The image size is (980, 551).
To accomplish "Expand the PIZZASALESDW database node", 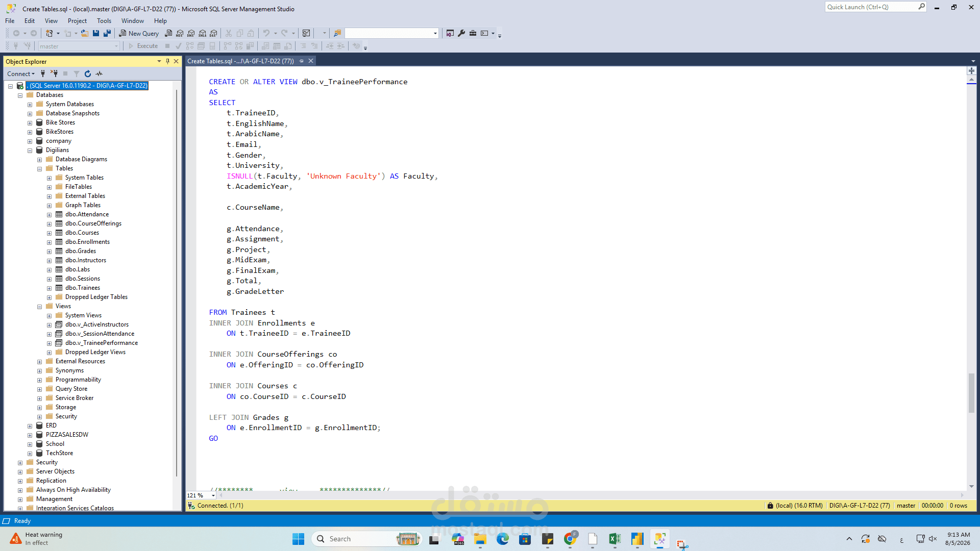I will tap(30, 435).
